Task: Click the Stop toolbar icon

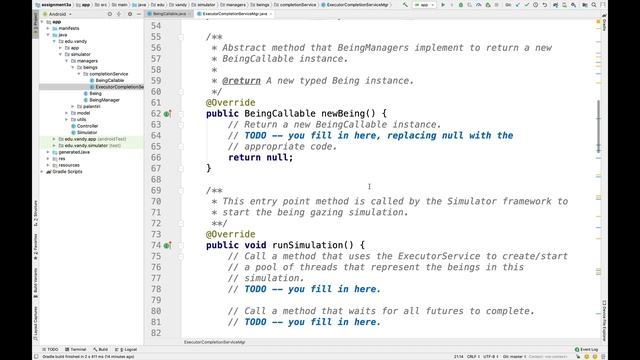Action: click(x=497, y=5)
